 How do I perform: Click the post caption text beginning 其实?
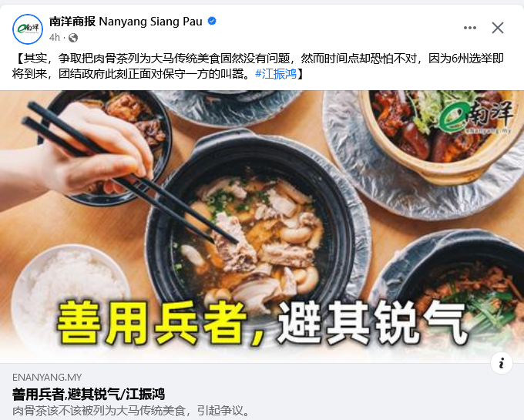pos(258,66)
